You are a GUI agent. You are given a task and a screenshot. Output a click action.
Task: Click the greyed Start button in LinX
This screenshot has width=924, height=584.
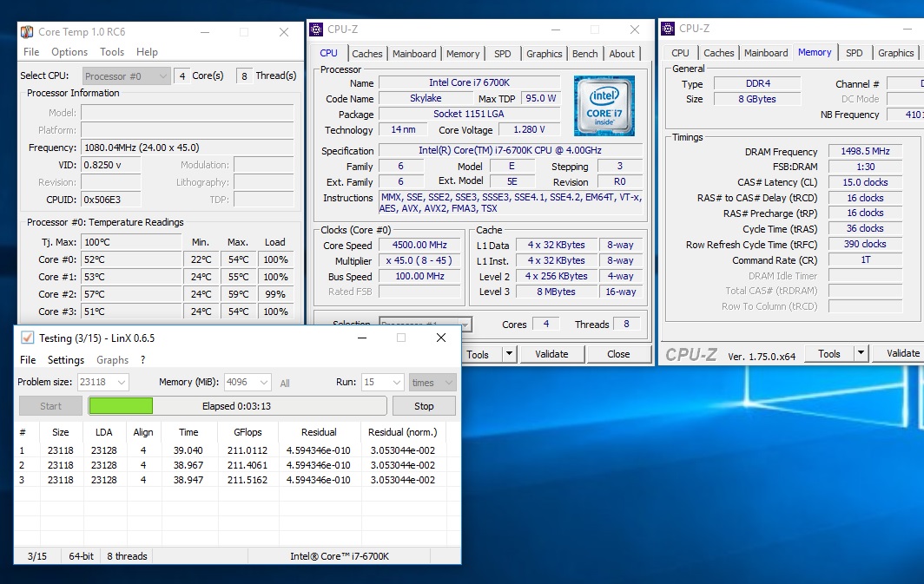(x=50, y=405)
